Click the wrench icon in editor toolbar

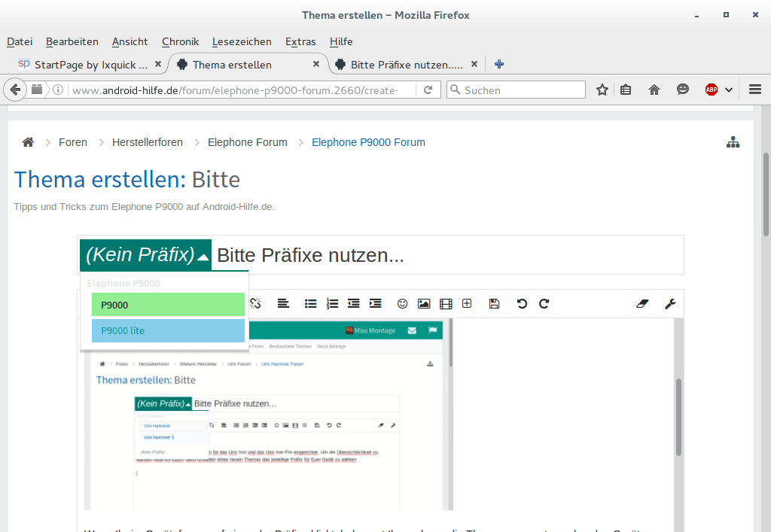coord(670,303)
